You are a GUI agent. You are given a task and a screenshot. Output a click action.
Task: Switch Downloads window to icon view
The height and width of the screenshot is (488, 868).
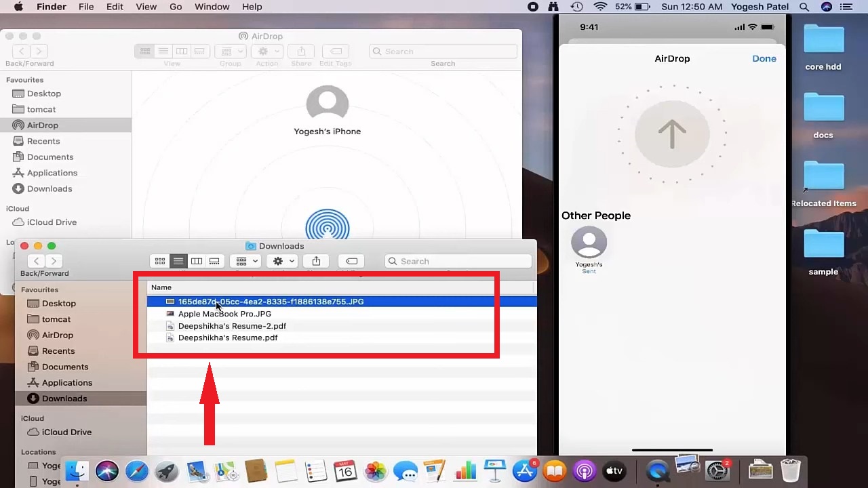click(x=160, y=261)
